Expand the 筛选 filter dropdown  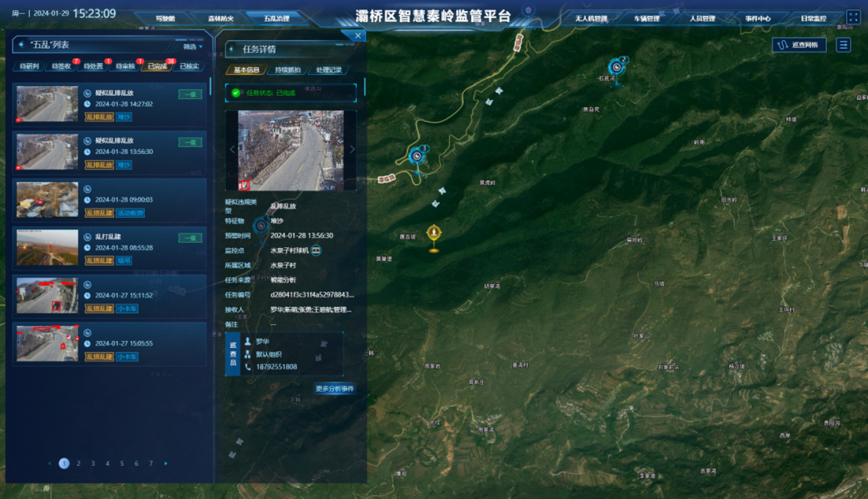click(x=192, y=46)
